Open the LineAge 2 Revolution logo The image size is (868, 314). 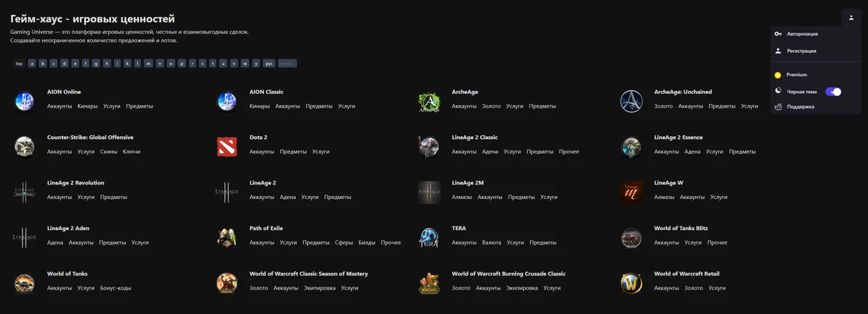coord(25,192)
